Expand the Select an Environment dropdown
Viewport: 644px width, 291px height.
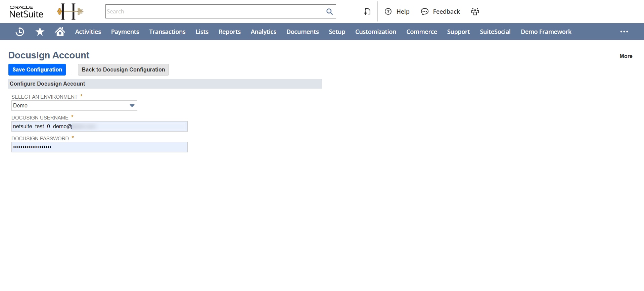(132, 105)
